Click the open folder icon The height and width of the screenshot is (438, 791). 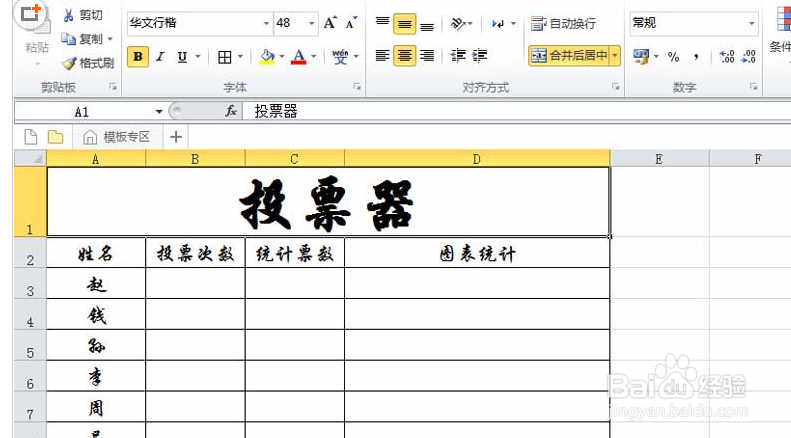(55, 137)
